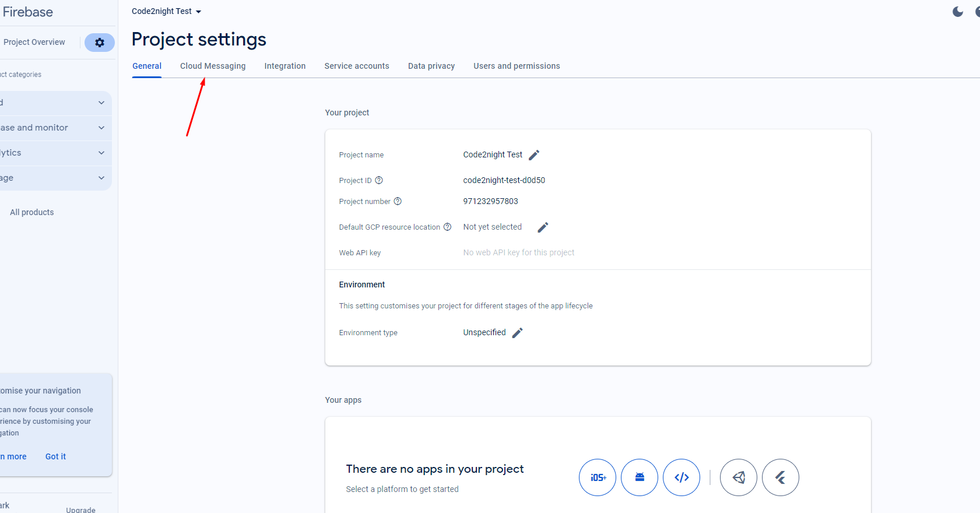Go to Project Overview
980x513 pixels.
(x=34, y=42)
